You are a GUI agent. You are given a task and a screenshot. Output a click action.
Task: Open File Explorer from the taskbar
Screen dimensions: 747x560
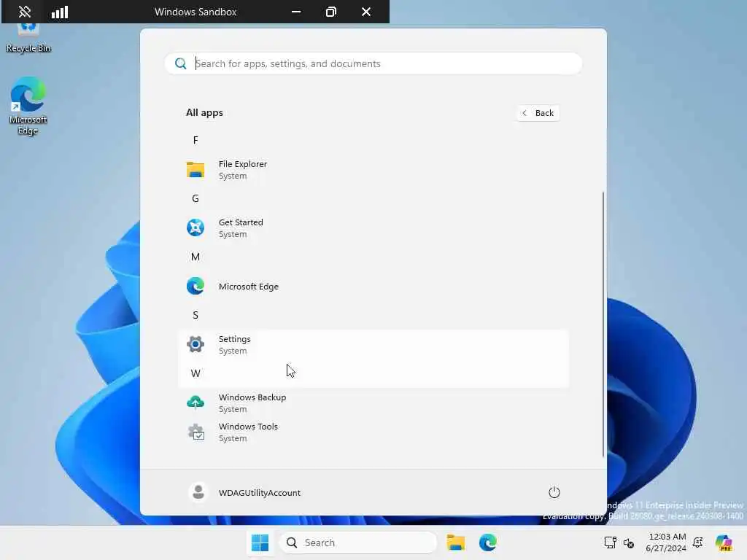click(455, 542)
